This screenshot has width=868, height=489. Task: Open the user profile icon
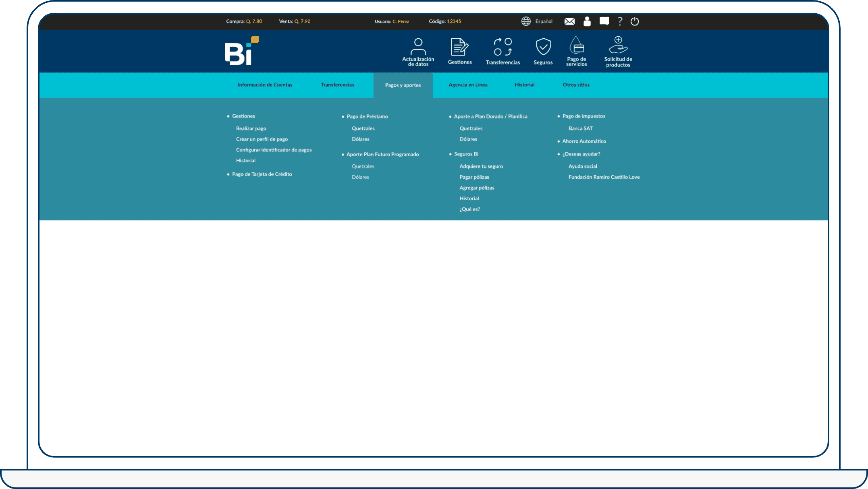pyautogui.click(x=587, y=21)
